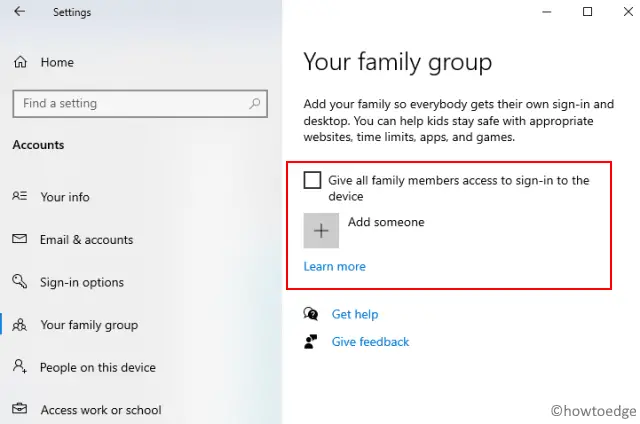Click the Give feedback person icon
This screenshot has height=424, width=640.
click(x=311, y=342)
